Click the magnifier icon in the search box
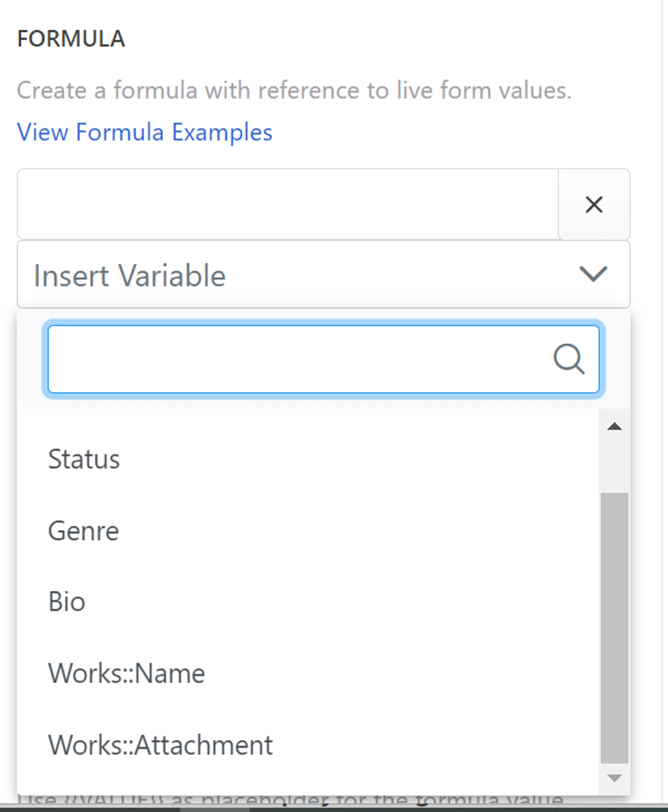668x812 pixels. coord(569,359)
